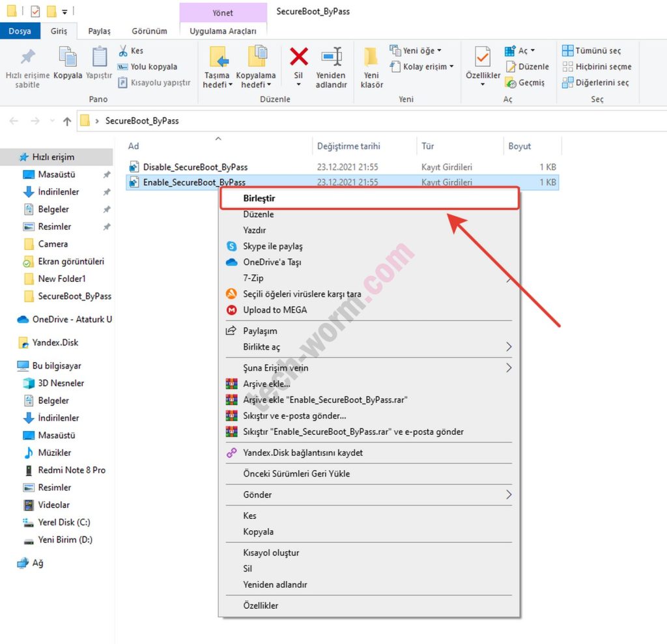The image size is (667, 644).
Task: Click the Yeni klasör folder icon
Action: (371, 57)
